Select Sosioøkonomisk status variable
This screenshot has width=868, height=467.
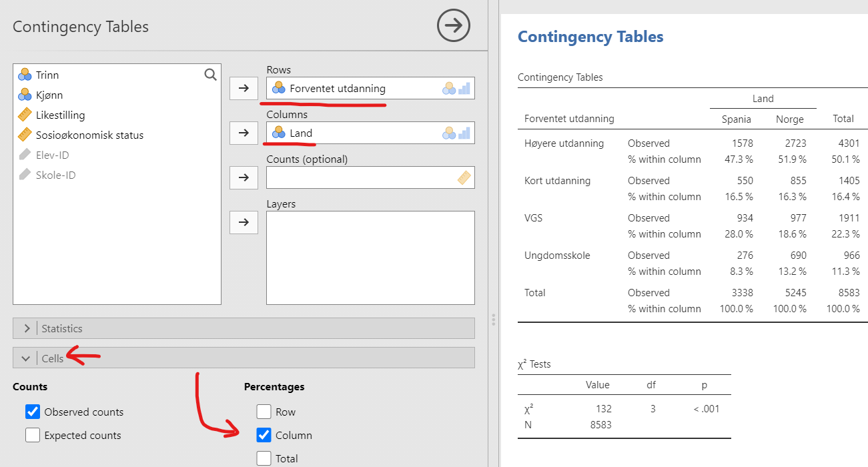89,135
